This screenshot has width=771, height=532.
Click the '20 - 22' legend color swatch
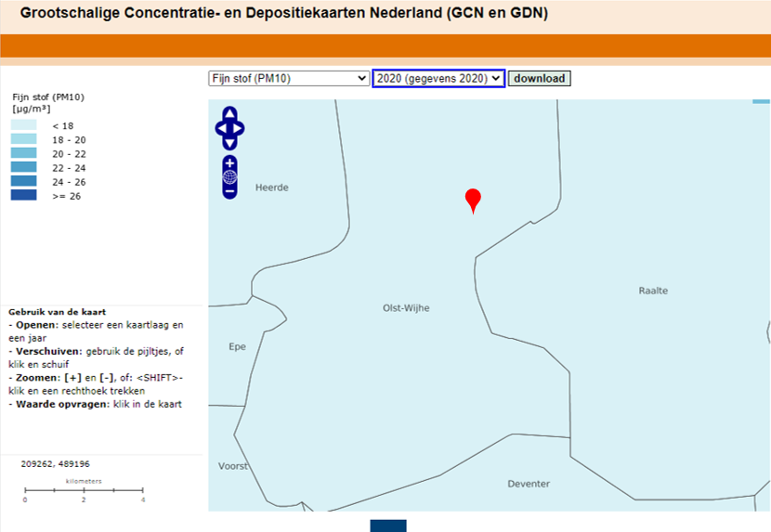click(x=23, y=153)
